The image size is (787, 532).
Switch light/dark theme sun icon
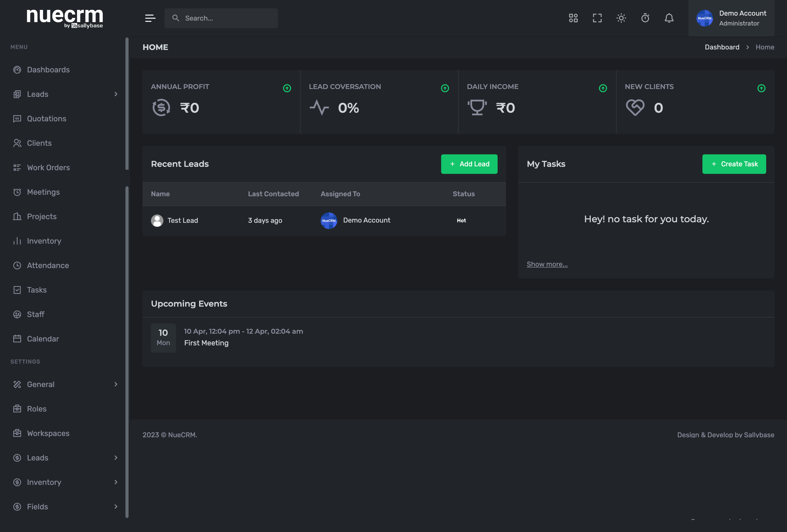(x=621, y=18)
